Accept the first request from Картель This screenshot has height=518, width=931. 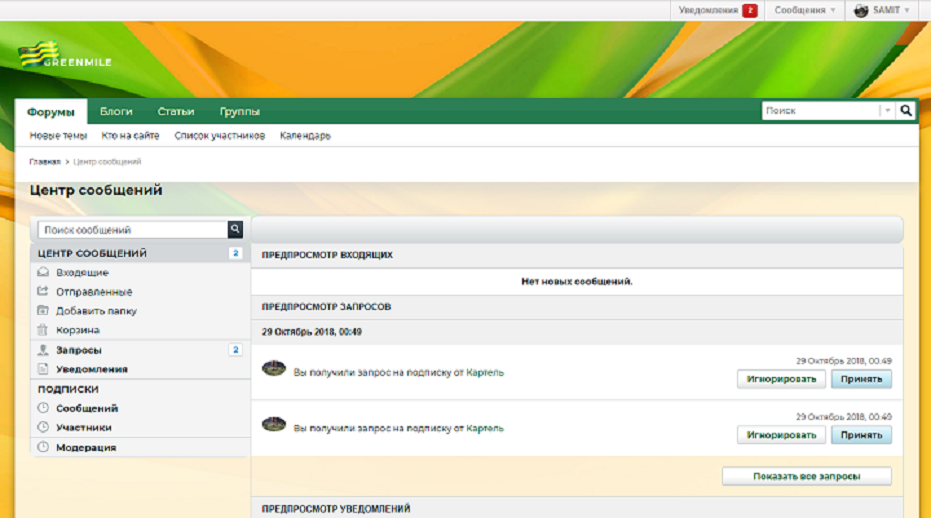(861, 379)
